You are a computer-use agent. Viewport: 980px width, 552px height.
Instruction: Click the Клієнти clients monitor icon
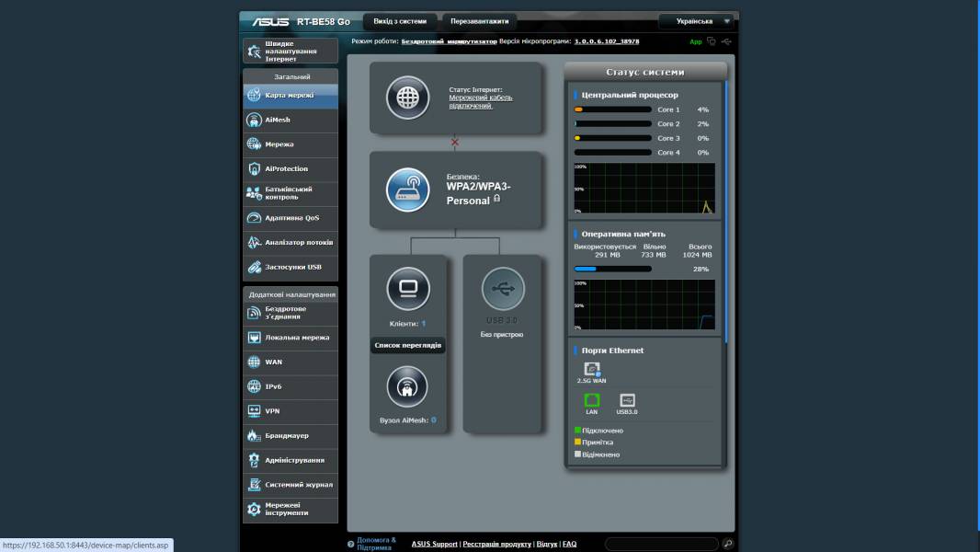pyautogui.click(x=407, y=290)
